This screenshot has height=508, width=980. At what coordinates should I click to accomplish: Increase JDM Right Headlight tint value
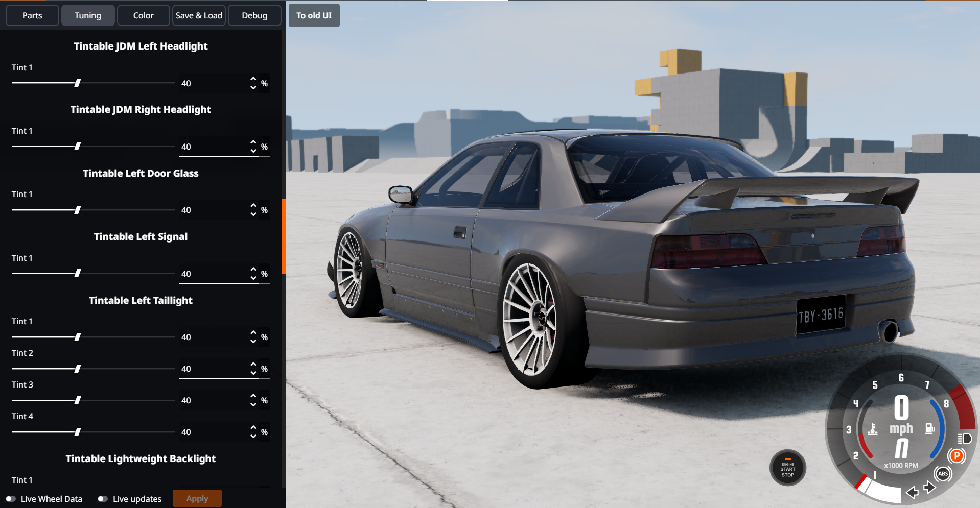(x=253, y=142)
